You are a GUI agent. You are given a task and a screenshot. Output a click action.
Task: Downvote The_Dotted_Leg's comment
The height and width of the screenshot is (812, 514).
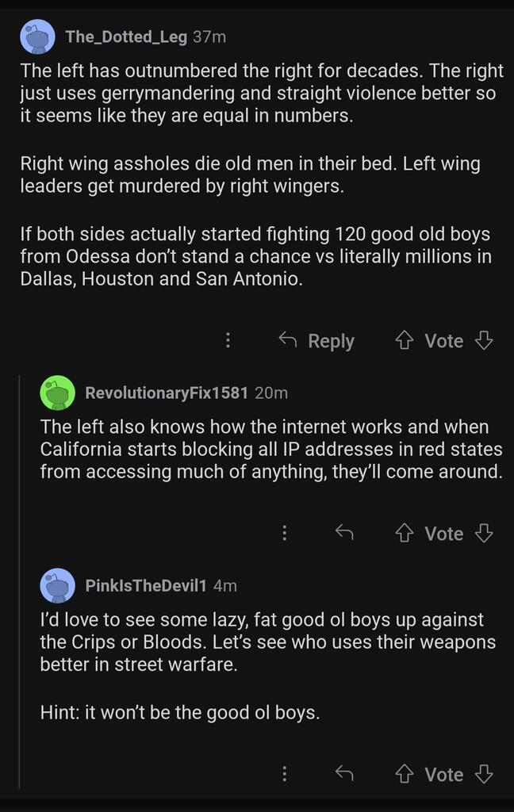coord(483,341)
